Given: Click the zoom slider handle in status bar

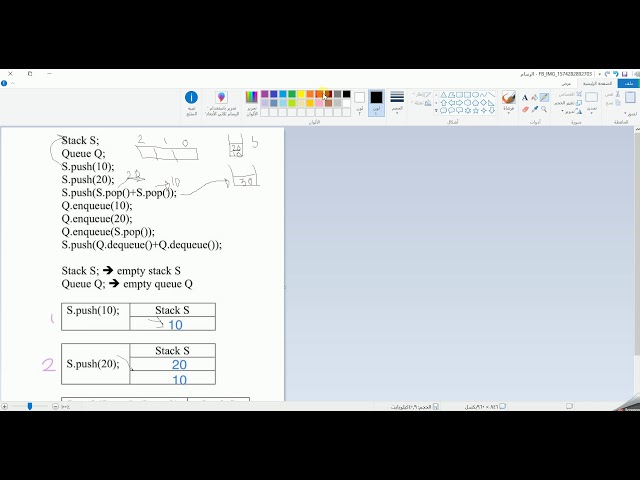Looking at the screenshot, I should 29,406.
